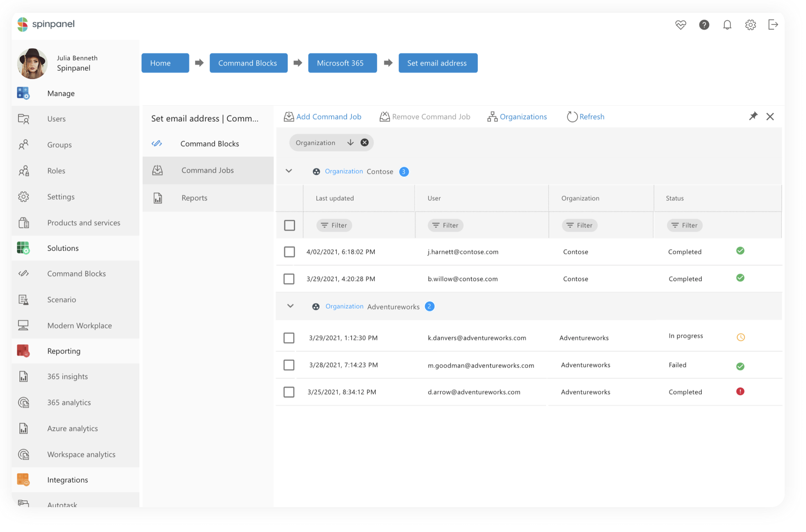This screenshot has height=532, width=806.
Task: Click the in-progress clock icon for k.danvers
Action: [740, 337]
